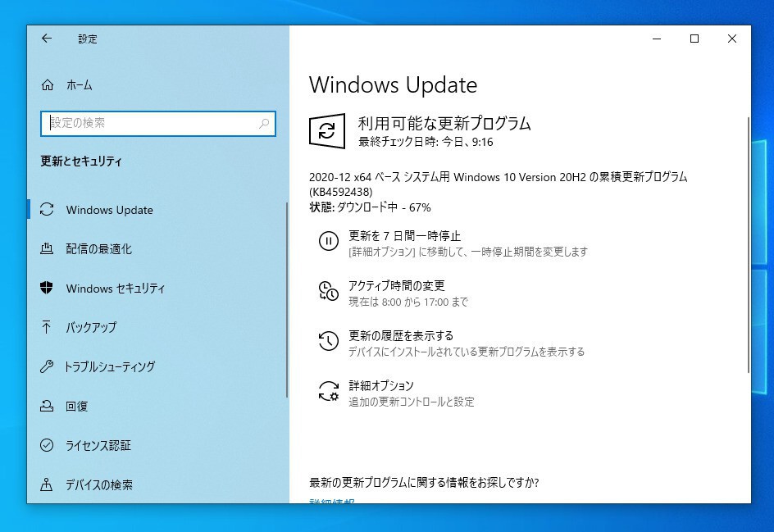Screen dimensions: 774x532
Task: Click the ライセンス認証 checkmark icon
Action: (x=47, y=445)
